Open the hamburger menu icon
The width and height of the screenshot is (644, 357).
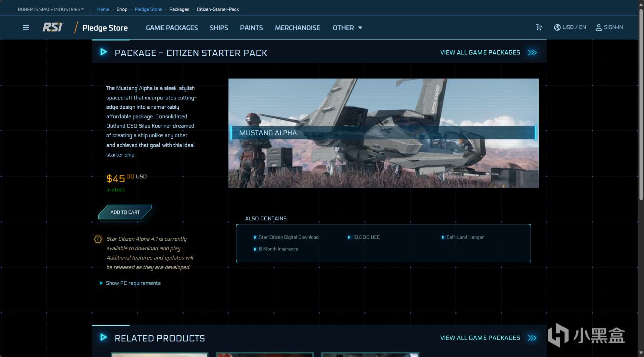[x=26, y=28]
